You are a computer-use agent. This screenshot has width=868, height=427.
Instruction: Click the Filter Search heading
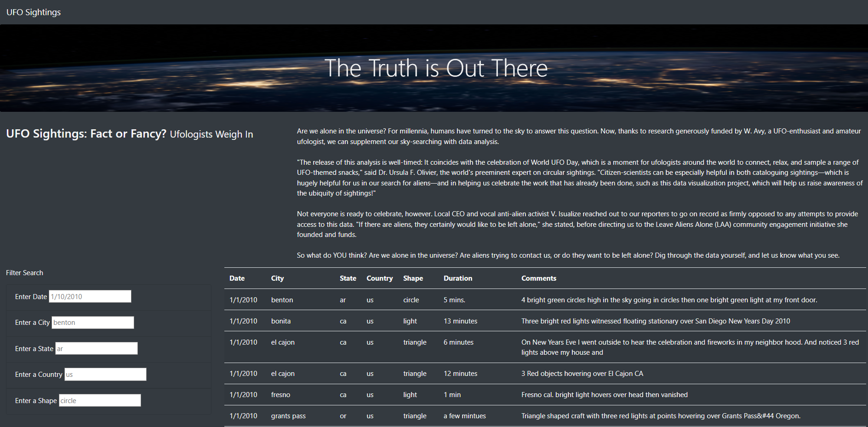[24, 272]
